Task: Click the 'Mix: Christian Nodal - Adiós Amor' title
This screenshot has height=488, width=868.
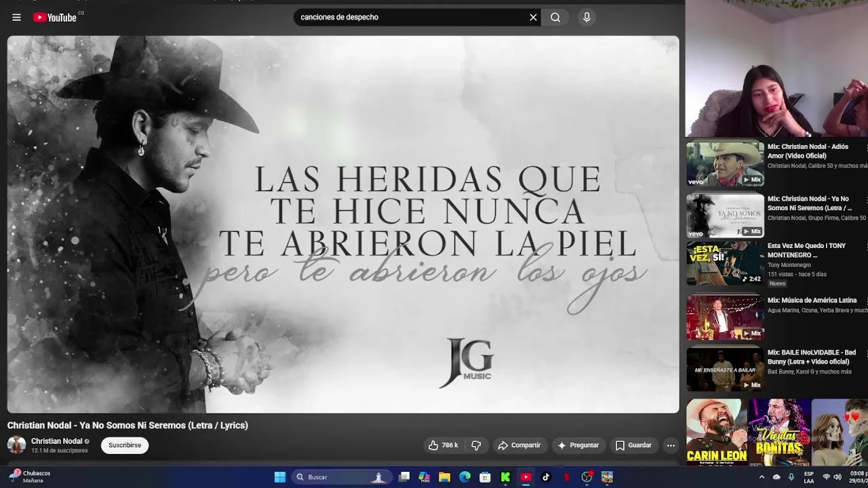Action: [808, 151]
